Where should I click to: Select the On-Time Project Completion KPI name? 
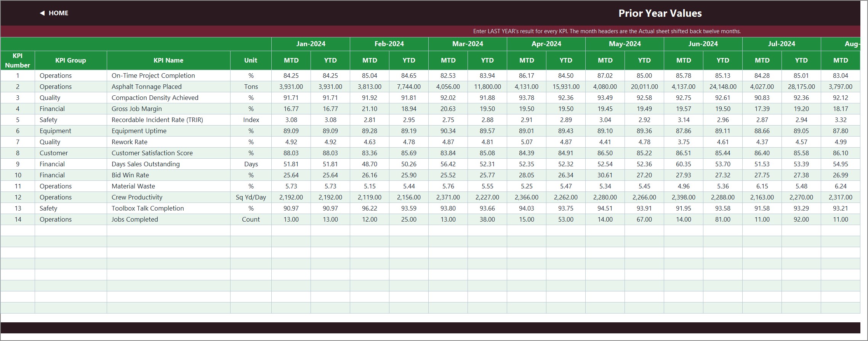(x=168, y=76)
